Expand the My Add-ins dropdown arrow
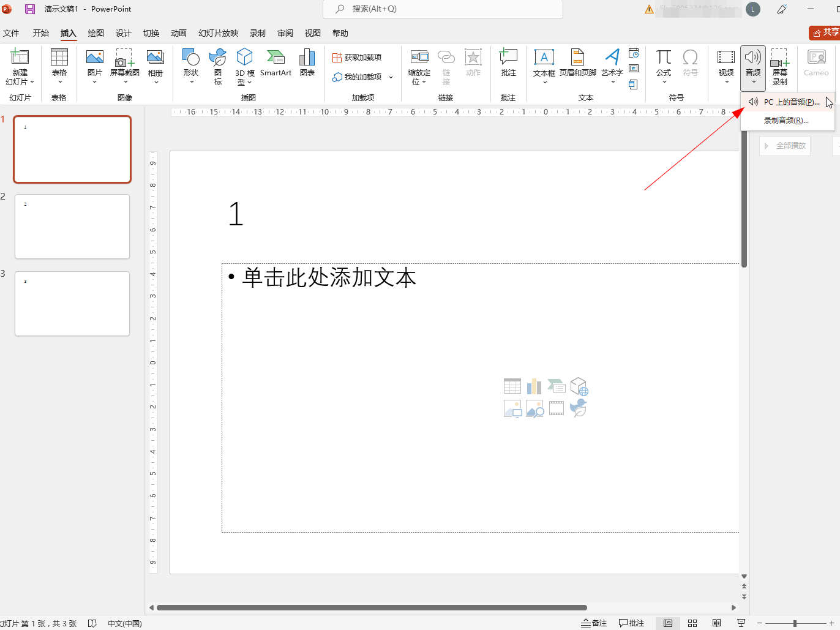This screenshot has height=630, width=840. (391, 77)
